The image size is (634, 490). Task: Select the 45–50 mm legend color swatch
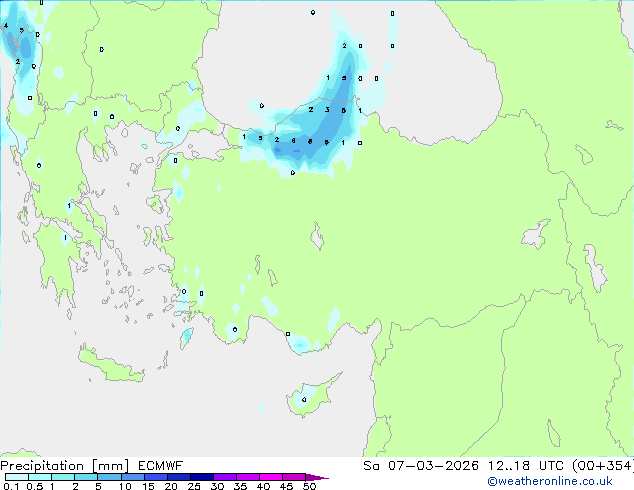[x=294, y=477]
